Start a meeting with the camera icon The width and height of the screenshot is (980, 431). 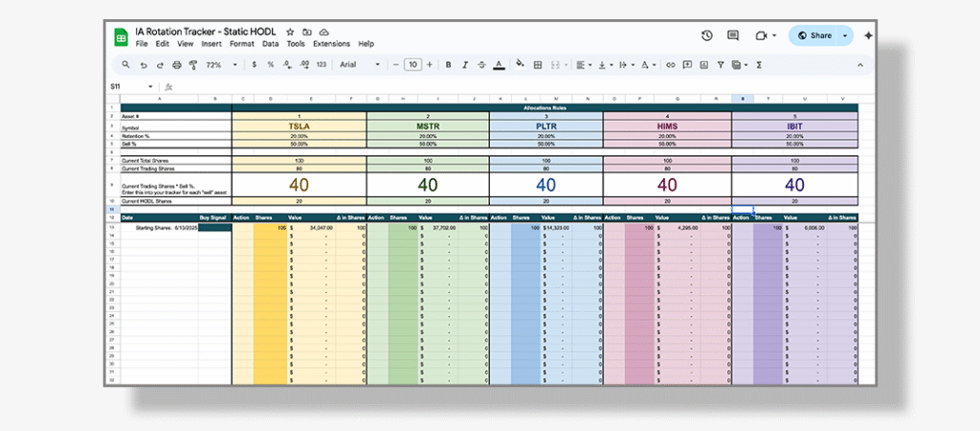coord(761,35)
